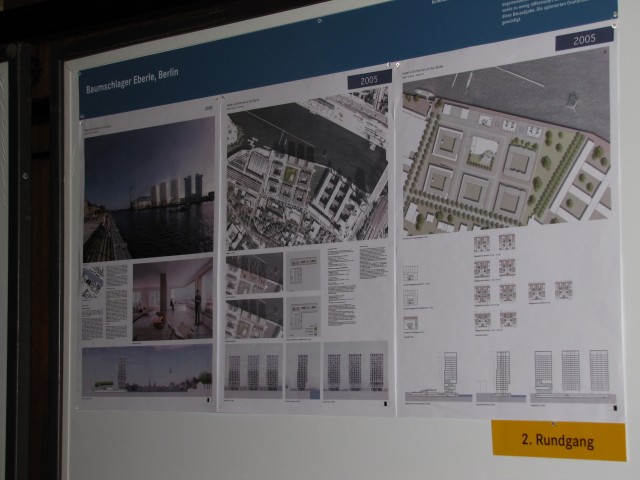Click the top-left floor plan icon on right poster

[481, 243]
